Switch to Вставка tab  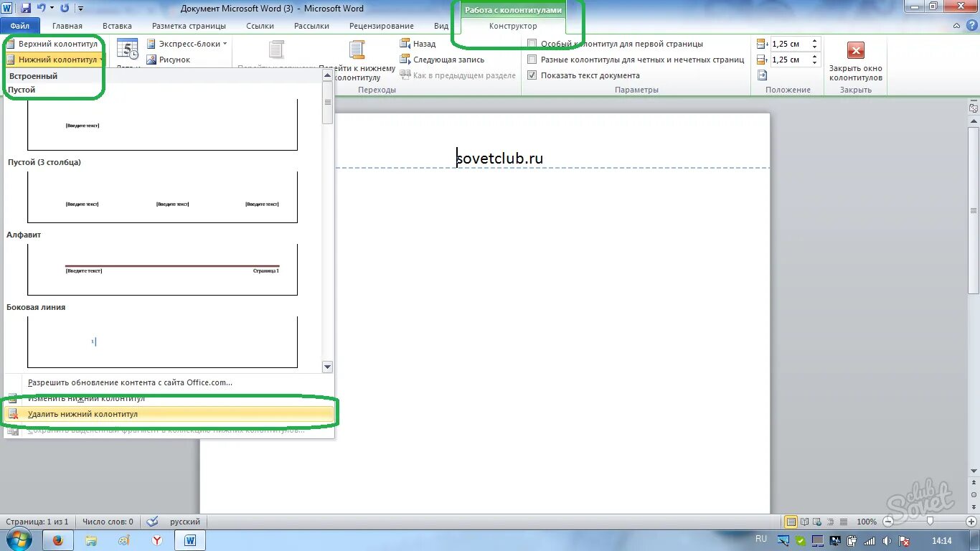click(x=117, y=26)
